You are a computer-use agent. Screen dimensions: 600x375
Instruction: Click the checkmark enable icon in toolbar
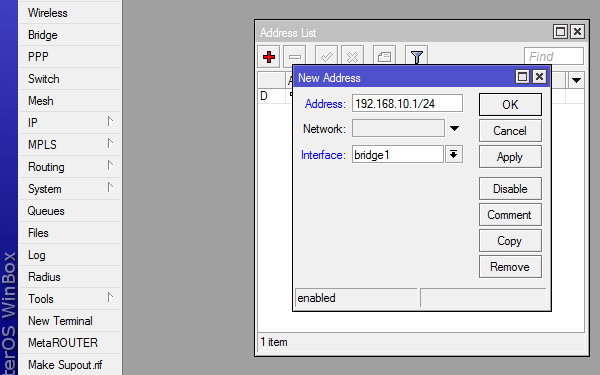[326, 57]
